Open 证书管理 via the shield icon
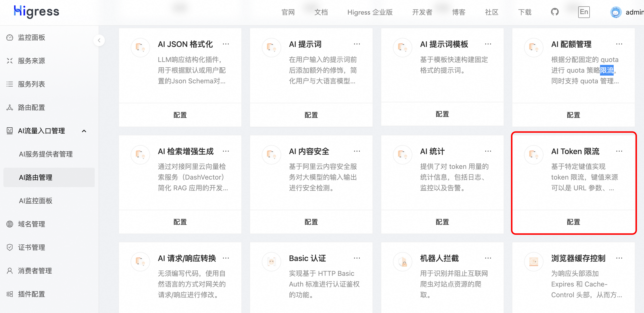The width and height of the screenshot is (644, 313). coord(9,247)
